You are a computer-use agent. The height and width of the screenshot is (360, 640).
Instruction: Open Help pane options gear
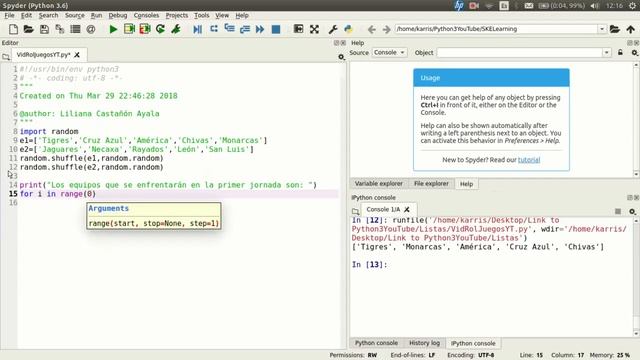(634, 53)
